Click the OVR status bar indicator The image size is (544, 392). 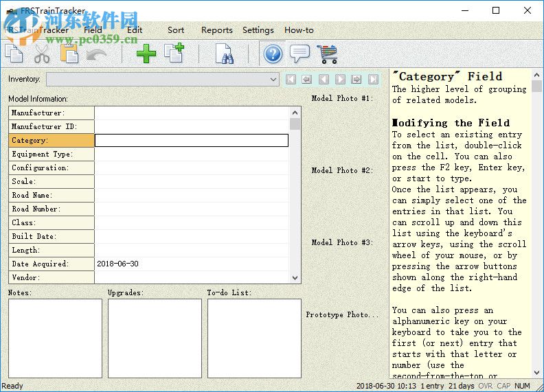pyautogui.click(x=485, y=386)
